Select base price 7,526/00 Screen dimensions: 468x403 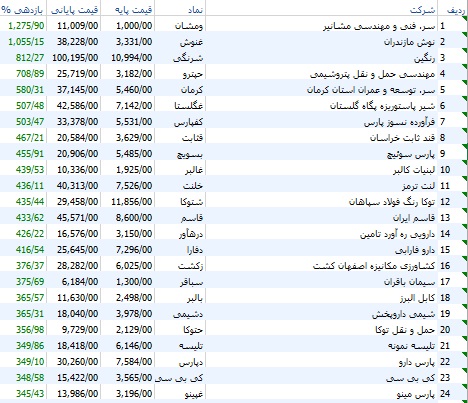(134, 186)
